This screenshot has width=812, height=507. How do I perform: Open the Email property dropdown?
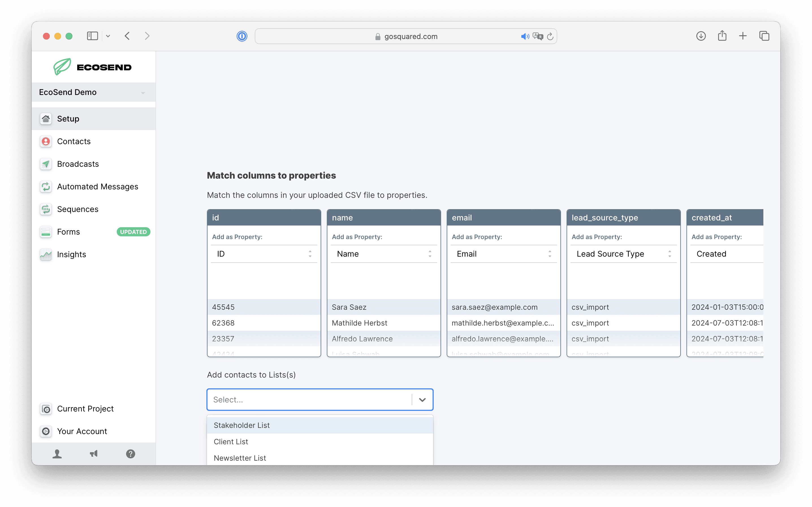(x=504, y=254)
